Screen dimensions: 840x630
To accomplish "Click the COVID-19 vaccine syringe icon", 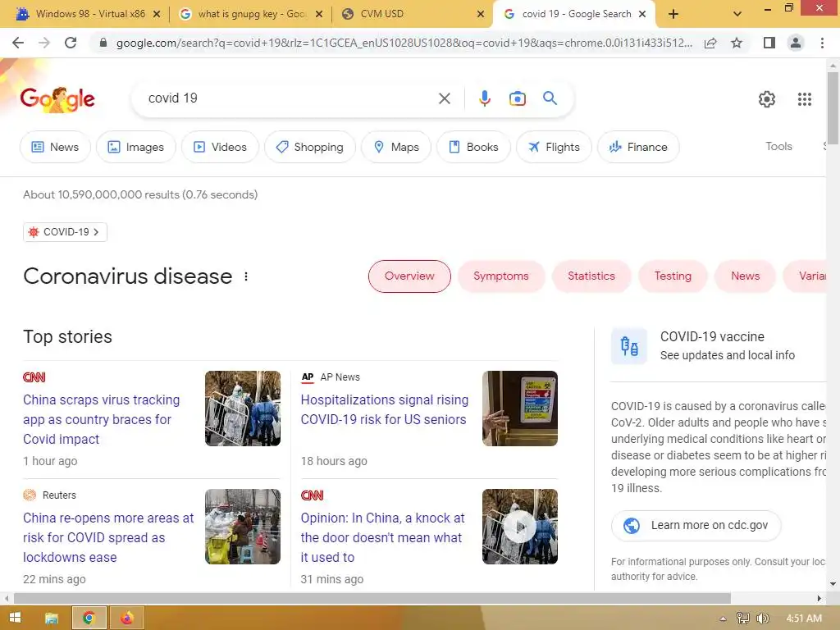I will 629,346.
